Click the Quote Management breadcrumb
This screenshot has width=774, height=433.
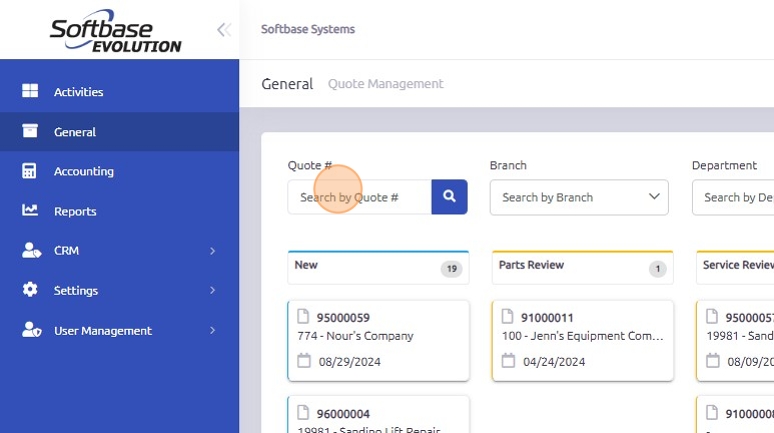click(386, 84)
